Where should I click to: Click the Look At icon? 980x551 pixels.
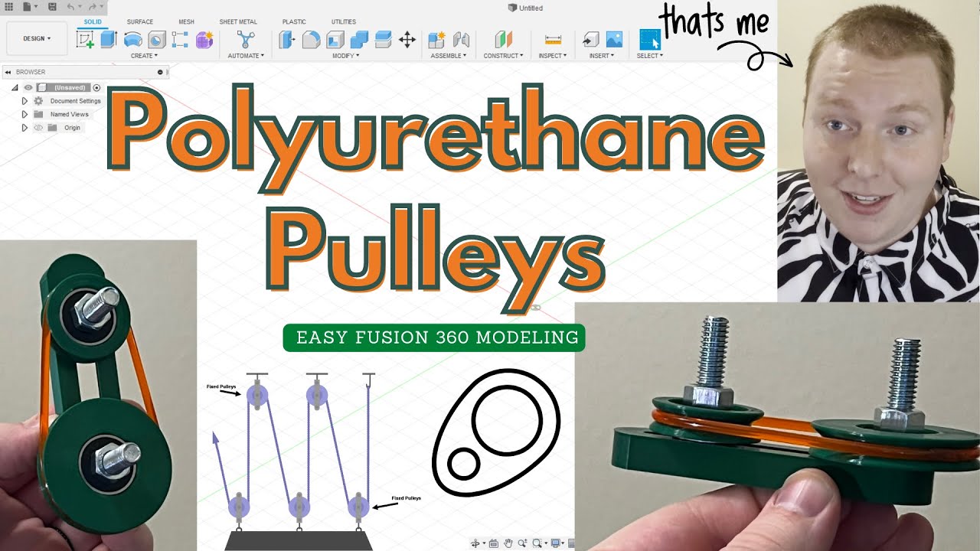[x=494, y=543]
